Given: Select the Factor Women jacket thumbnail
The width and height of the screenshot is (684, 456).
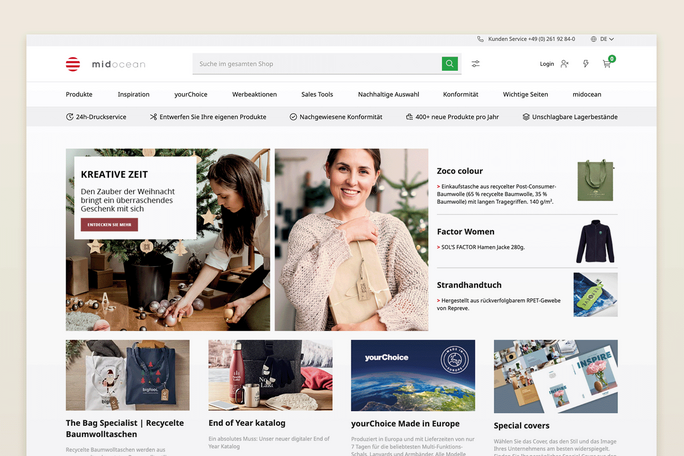Looking at the screenshot, I should pos(595,241).
